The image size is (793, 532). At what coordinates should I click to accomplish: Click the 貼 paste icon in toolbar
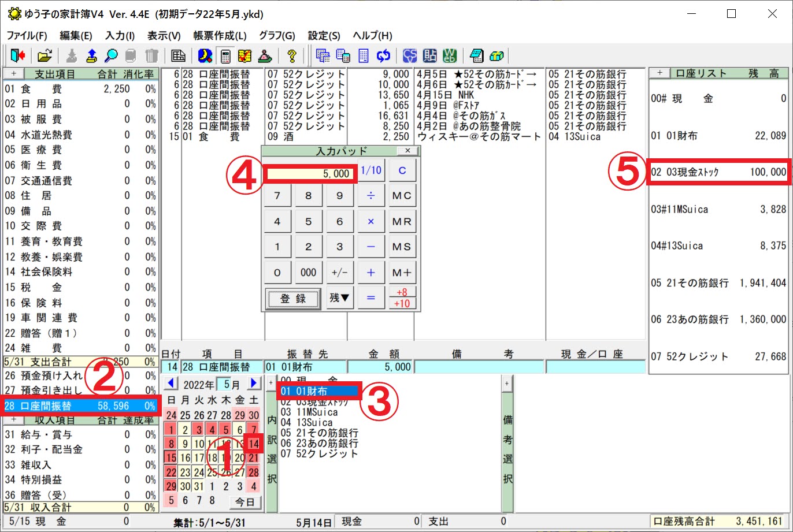click(429, 56)
